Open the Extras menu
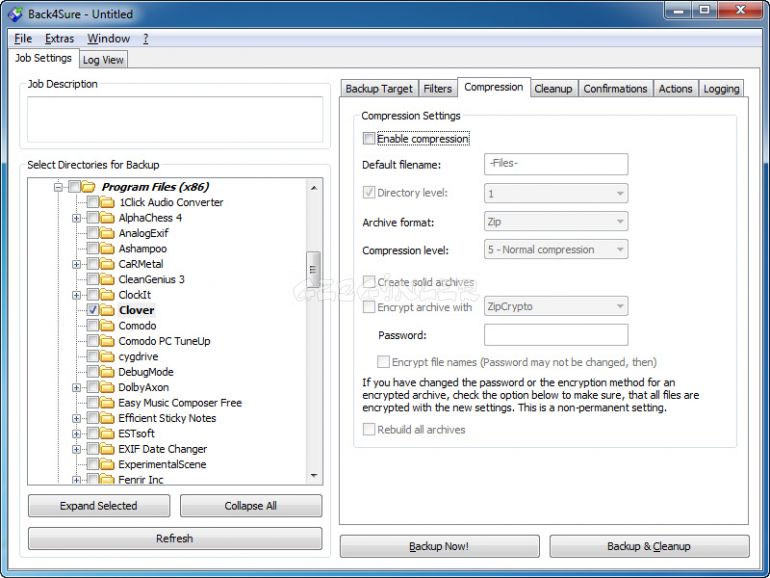This screenshot has height=578, width=770. (59, 39)
